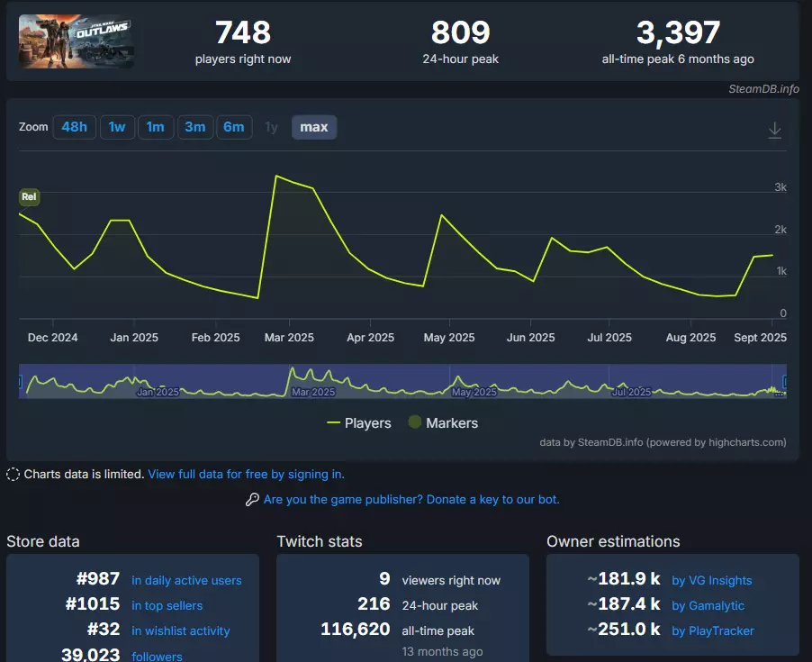
Task: Click the #32 wishlist rank value
Action: (104, 629)
